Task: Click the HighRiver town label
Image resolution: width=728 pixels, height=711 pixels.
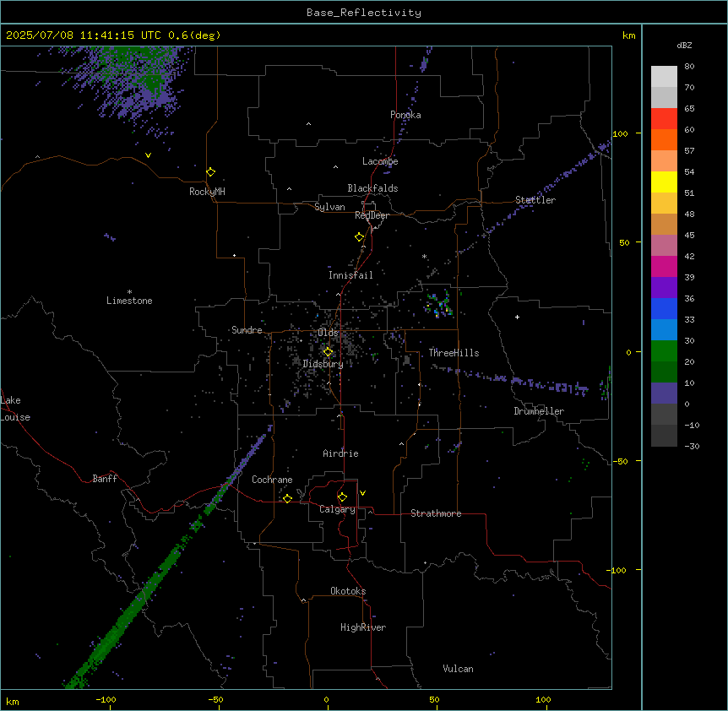Action: pyautogui.click(x=363, y=627)
